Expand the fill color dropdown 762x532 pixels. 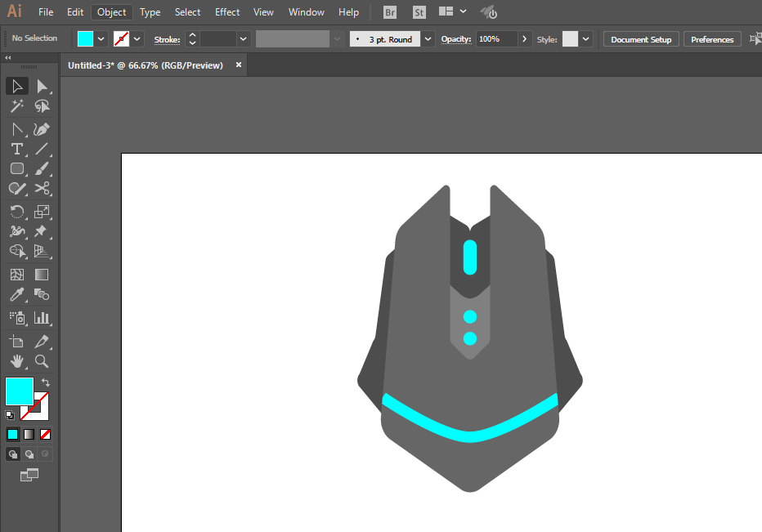(101, 39)
